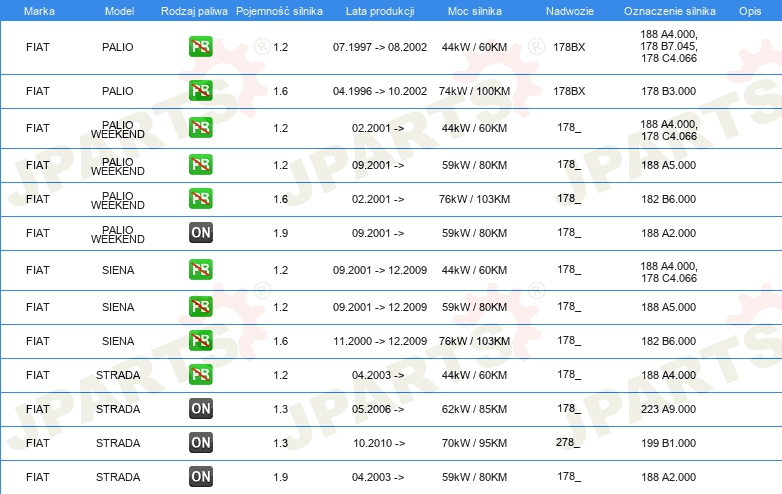Select production date 05.2006 ->
782x494 pixels.
pos(378,409)
